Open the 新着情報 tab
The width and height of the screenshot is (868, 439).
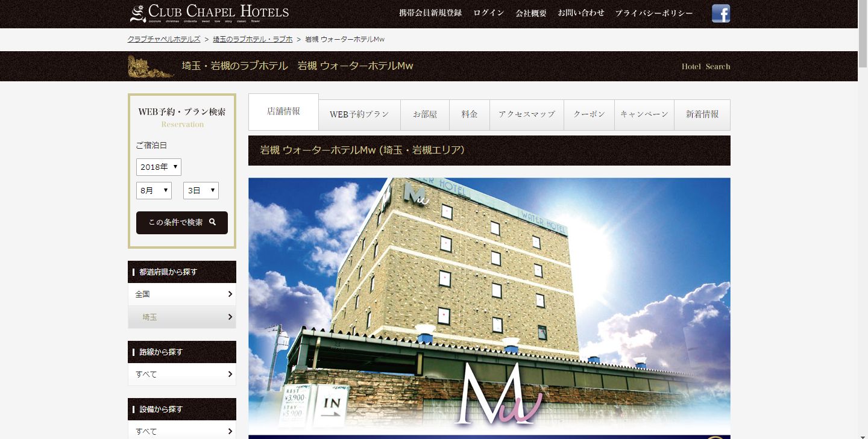tap(702, 114)
